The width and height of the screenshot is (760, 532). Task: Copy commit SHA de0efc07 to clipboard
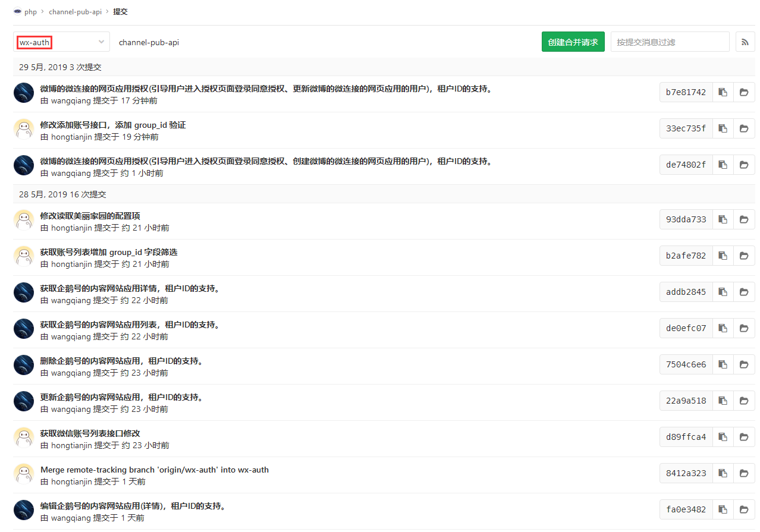tap(723, 328)
